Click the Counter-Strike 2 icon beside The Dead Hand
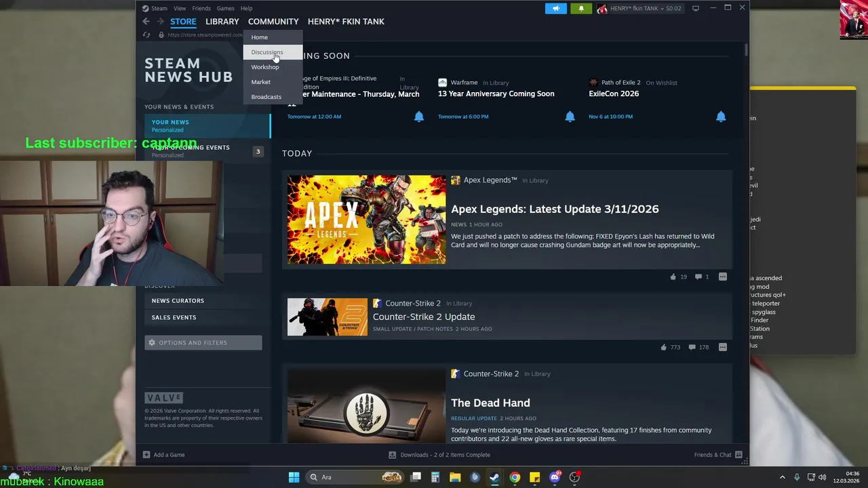Screen dimensions: 868x488 pos(456,373)
